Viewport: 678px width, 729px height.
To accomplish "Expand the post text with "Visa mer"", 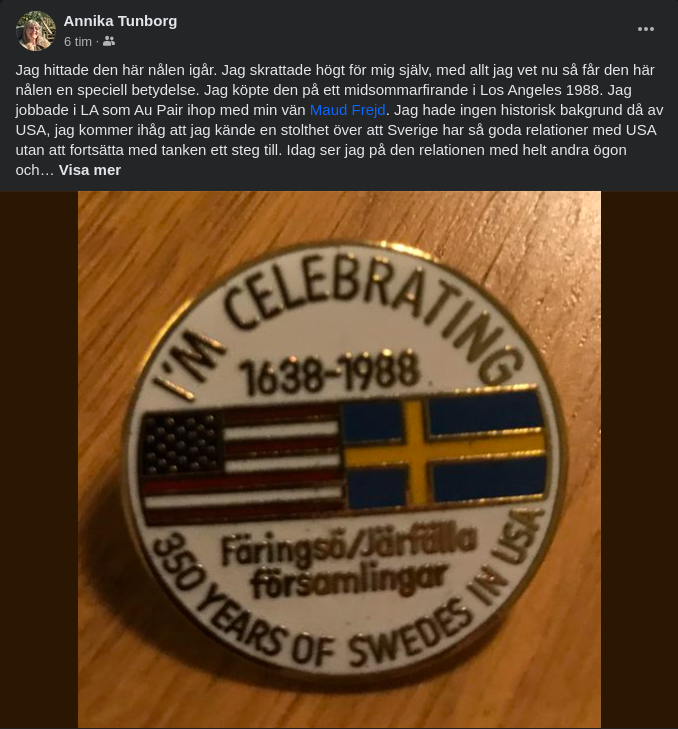I will click(90, 170).
